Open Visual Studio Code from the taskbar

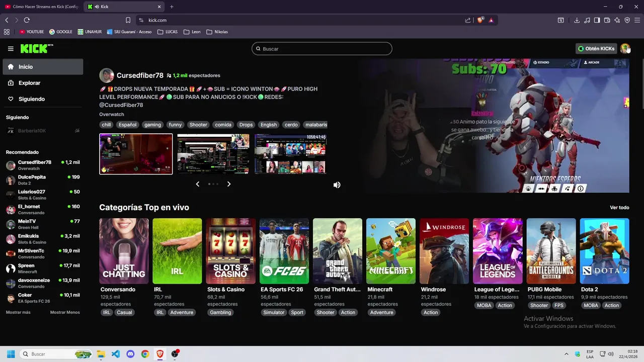coord(115,354)
